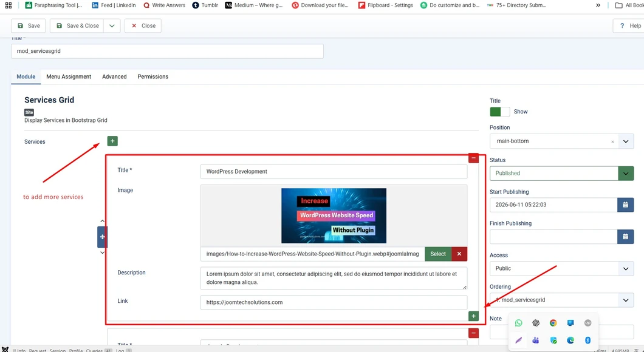Move the WordPress service down with arrow
644x352 pixels.
click(x=102, y=252)
